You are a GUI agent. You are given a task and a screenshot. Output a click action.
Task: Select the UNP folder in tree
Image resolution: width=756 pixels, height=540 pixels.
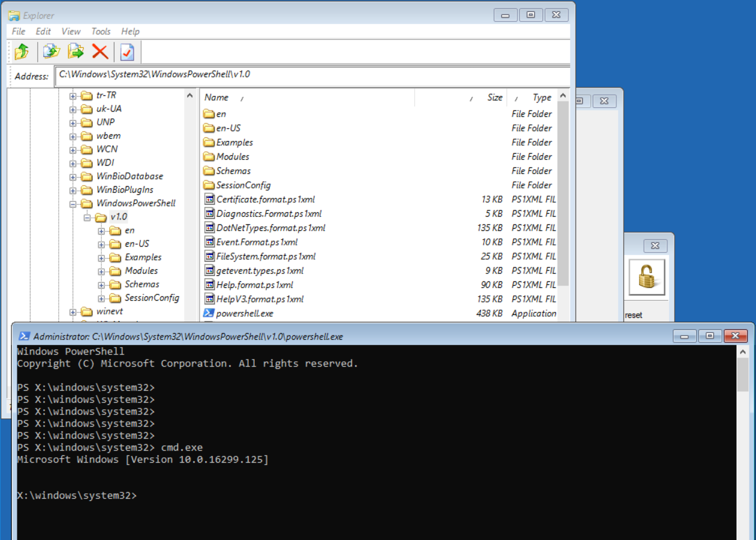(105, 122)
